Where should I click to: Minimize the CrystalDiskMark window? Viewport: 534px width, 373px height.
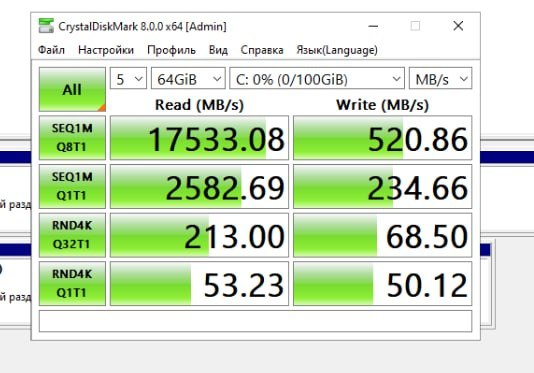373,26
